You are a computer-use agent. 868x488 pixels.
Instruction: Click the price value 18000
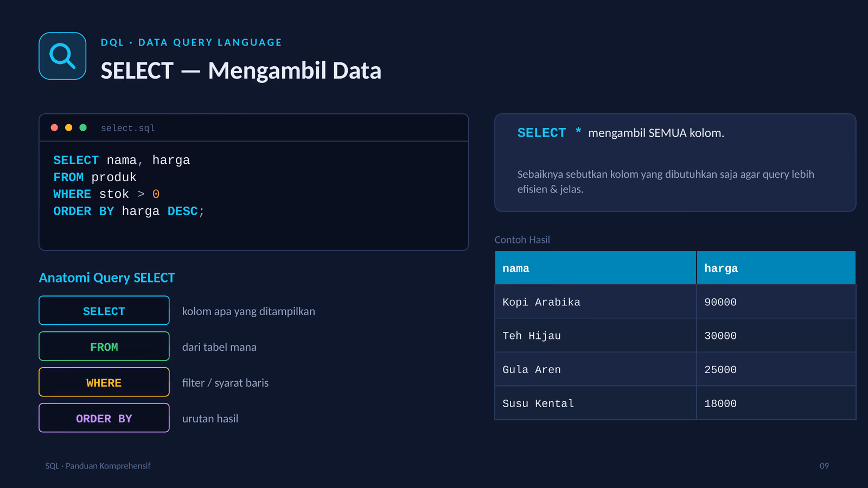720,403
